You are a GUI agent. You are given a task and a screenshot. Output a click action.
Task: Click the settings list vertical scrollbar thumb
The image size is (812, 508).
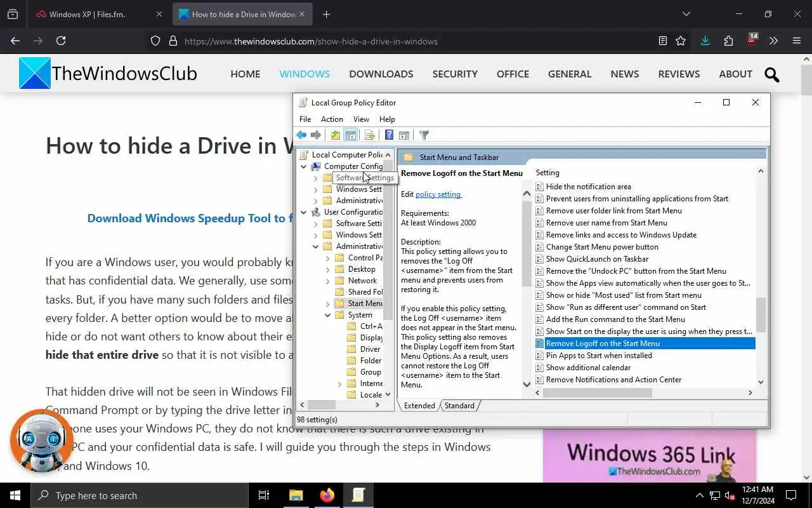click(x=761, y=315)
